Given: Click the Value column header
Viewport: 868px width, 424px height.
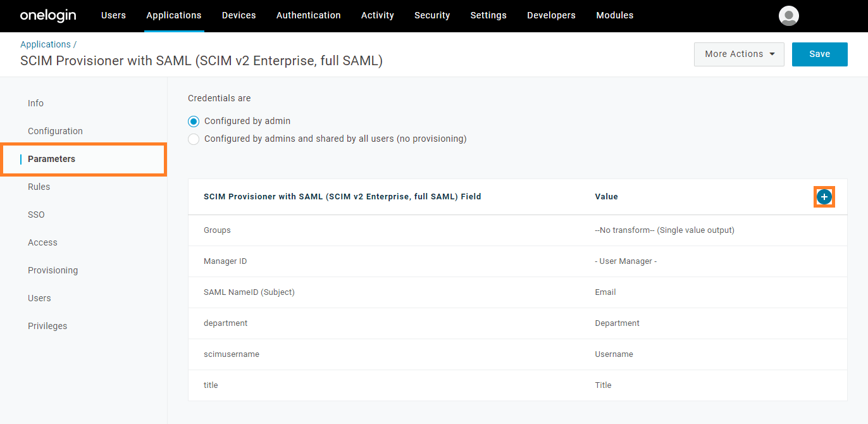Looking at the screenshot, I should point(606,197).
